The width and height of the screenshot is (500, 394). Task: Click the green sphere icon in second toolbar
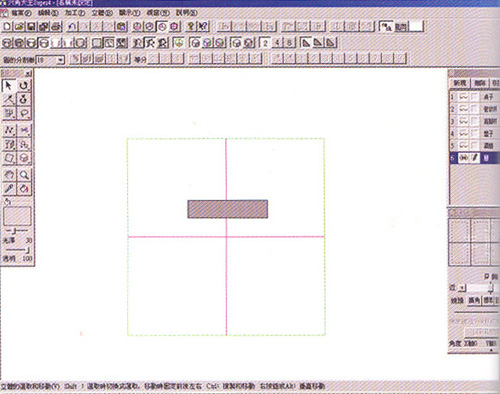[x=179, y=43]
